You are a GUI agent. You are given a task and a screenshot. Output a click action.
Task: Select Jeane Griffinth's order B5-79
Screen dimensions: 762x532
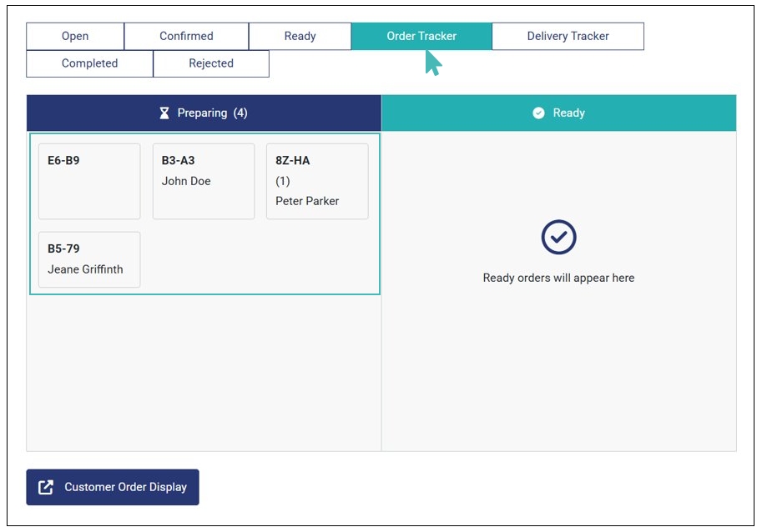click(x=89, y=259)
